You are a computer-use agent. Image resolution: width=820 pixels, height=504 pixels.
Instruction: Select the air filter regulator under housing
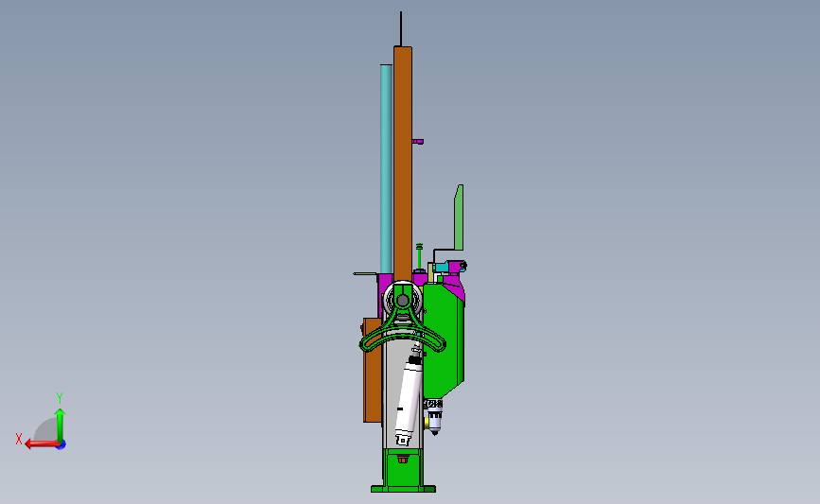(433, 417)
